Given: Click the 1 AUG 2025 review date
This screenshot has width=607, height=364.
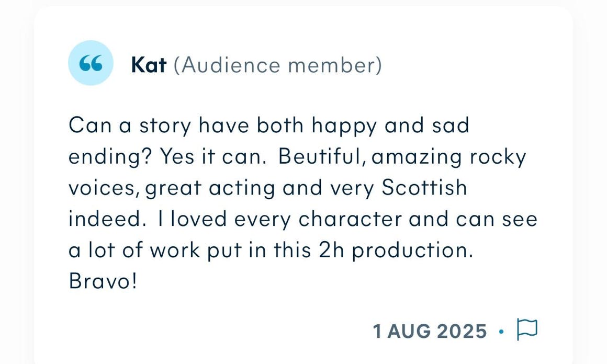Looking at the screenshot, I should 430,331.
